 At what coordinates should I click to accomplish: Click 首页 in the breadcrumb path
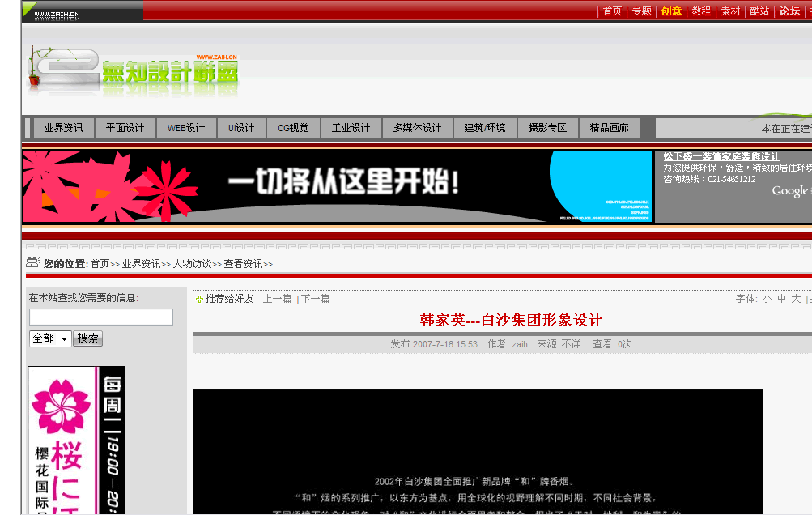(x=100, y=264)
